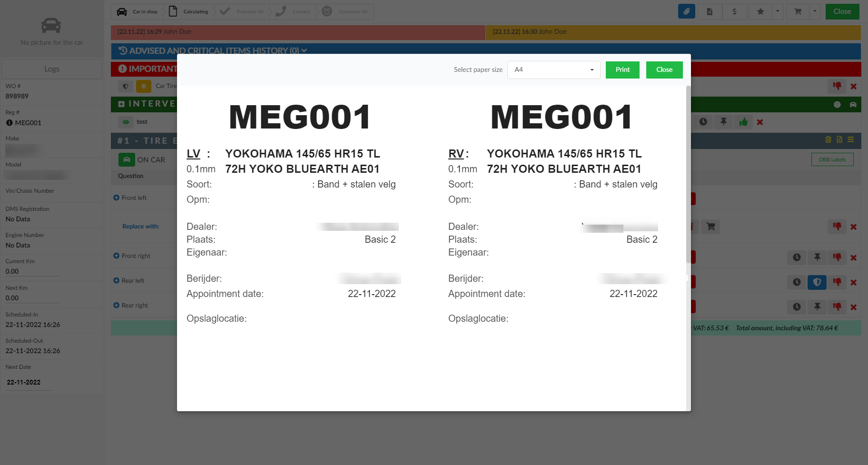Open the document icon in top toolbar

(710, 11)
